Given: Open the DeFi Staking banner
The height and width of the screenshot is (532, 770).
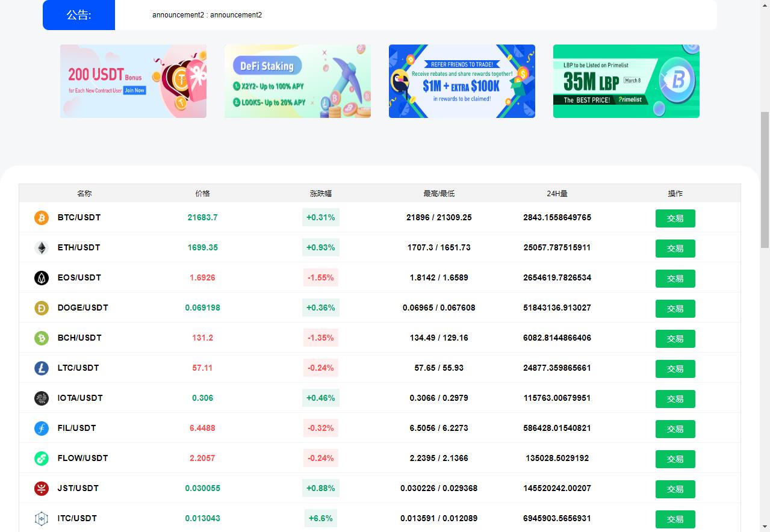Looking at the screenshot, I should click(x=297, y=81).
